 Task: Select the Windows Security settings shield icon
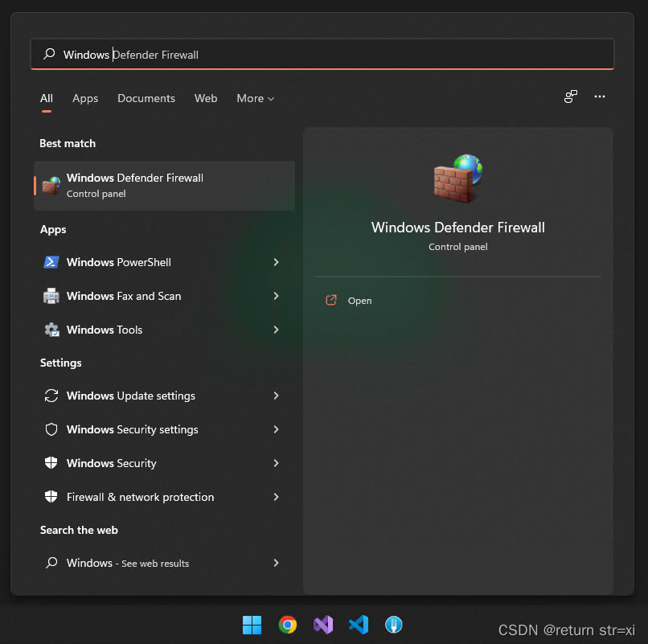pos(51,429)
